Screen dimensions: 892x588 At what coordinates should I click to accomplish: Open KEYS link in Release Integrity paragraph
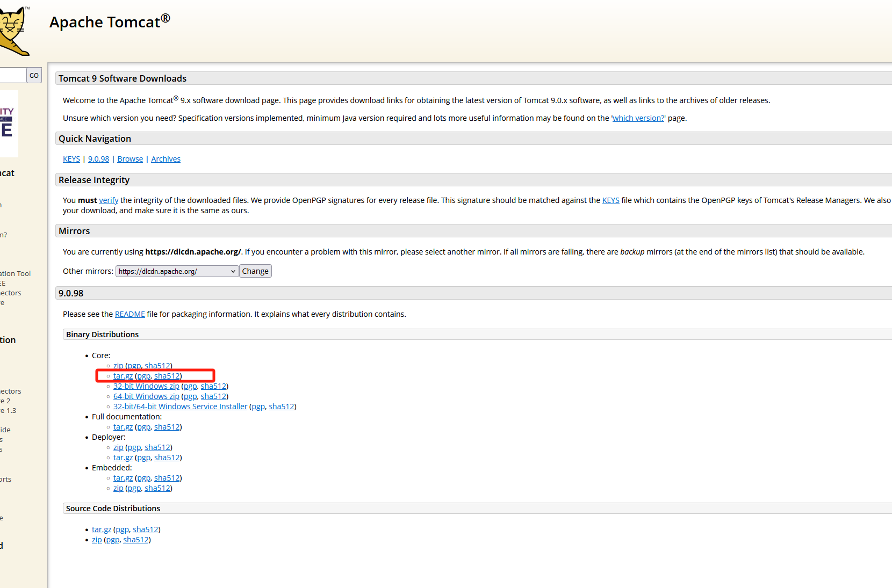610,200
